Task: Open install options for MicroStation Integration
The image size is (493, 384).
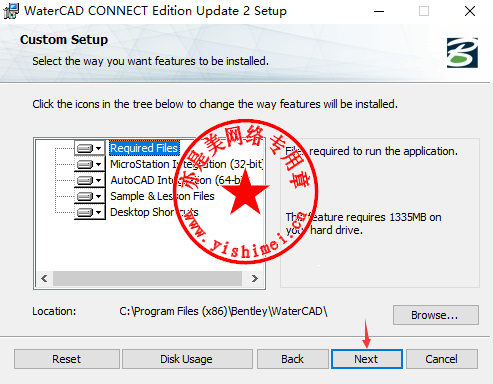Action: pos(89,164)
